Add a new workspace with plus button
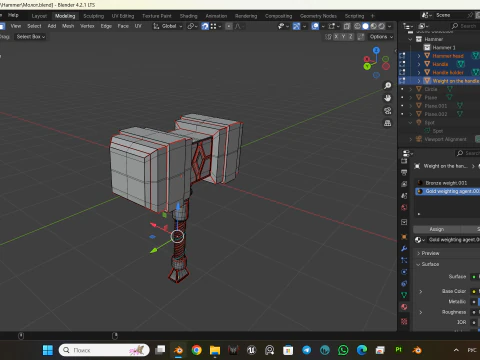The image size is (480, 360). click(x=373, y=16)
